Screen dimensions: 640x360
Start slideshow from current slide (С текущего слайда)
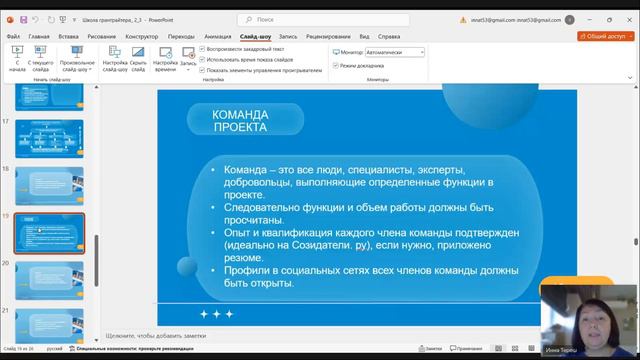(40, 59)
